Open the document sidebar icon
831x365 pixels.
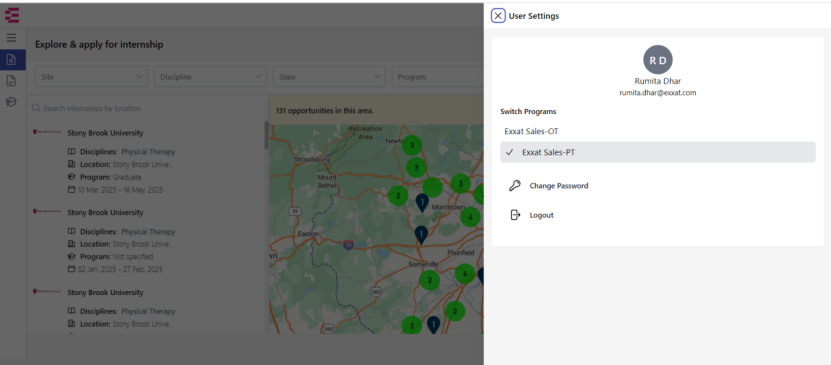coord(11,81)
